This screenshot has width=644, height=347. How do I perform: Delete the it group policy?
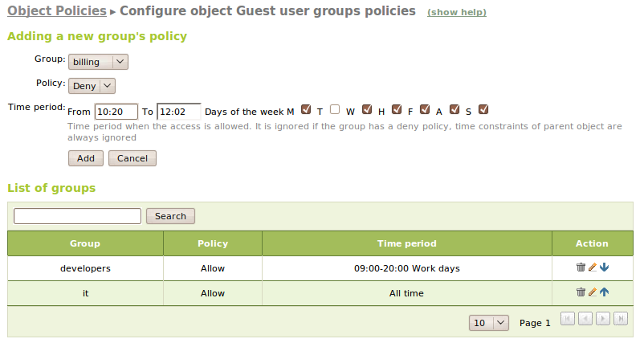tap(581, 292)
